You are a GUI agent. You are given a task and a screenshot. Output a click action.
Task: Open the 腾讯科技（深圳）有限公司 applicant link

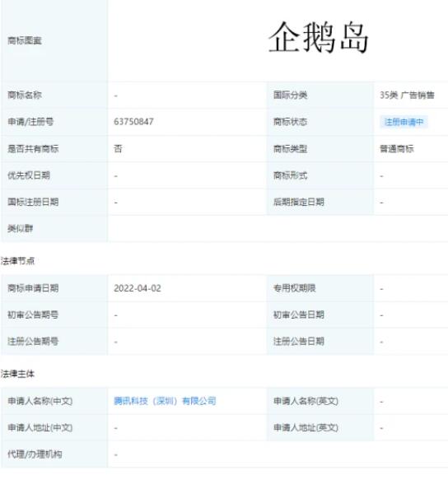[165, 401]
